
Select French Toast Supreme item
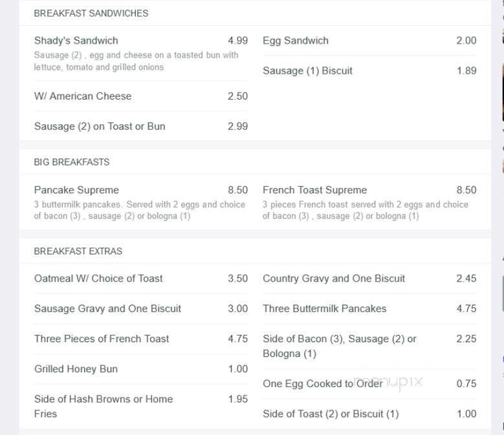314,190
